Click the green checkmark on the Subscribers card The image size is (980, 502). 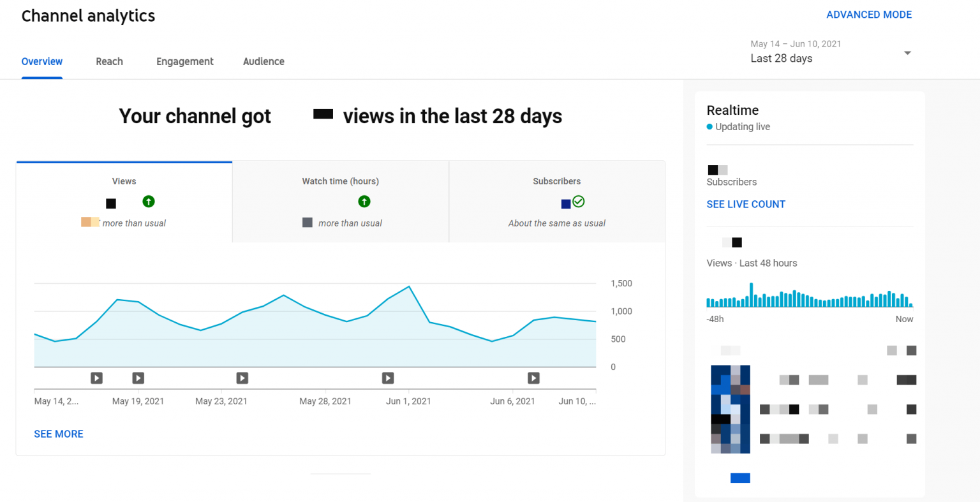click(578, 202)
